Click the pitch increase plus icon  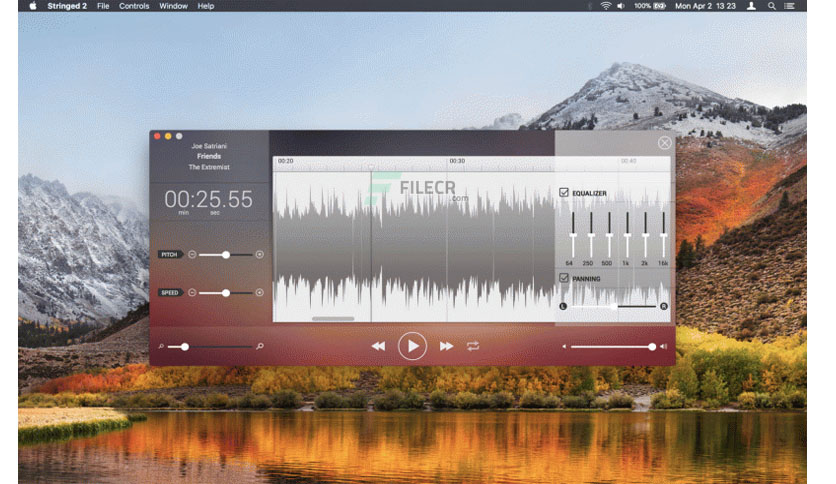[260, 254]
